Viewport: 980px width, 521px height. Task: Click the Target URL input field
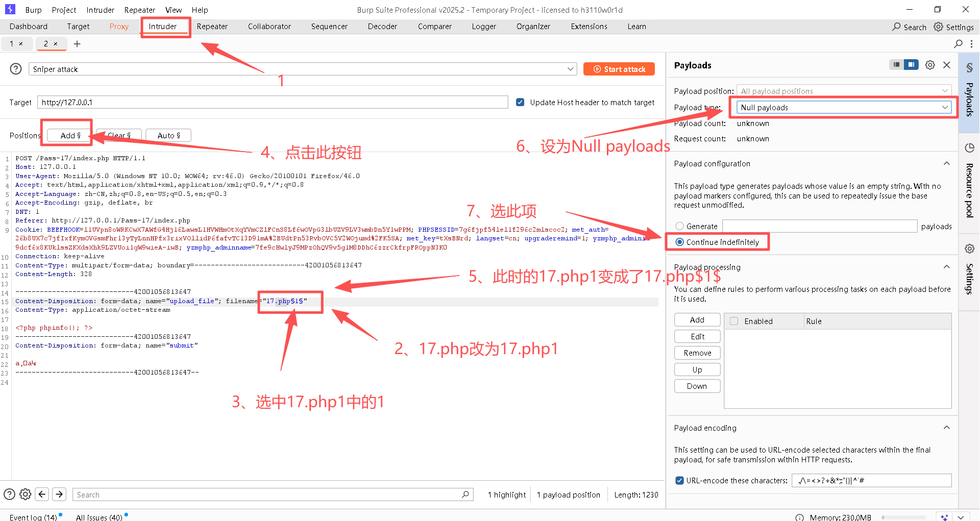click(273, 102)
